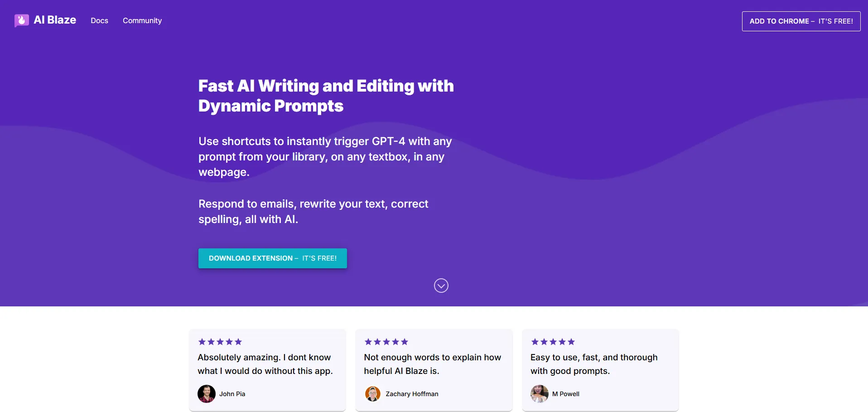Click the star rating on John Pia's review
This screenshot has height=412, width=868.
coord(220,342)
